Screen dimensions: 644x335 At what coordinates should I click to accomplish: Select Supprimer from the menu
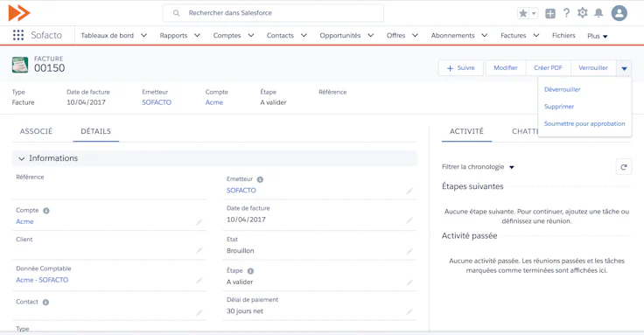point(559,107)
